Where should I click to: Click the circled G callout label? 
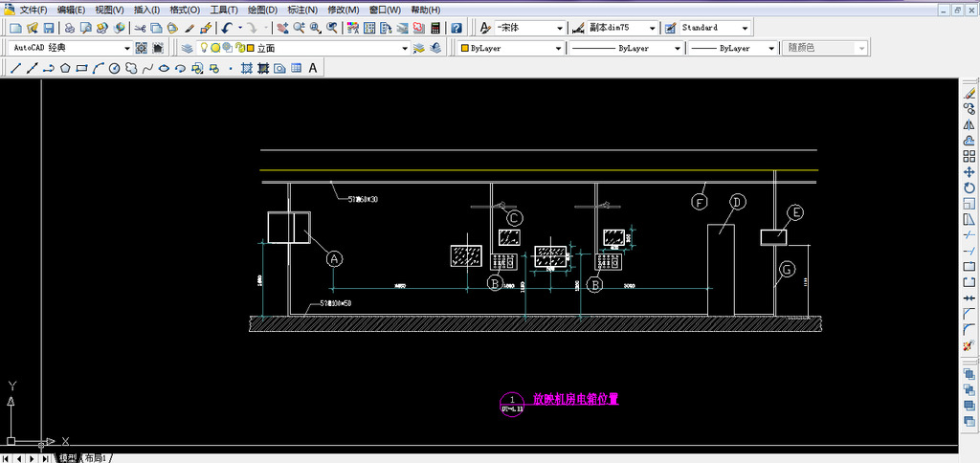click(787, 270)
